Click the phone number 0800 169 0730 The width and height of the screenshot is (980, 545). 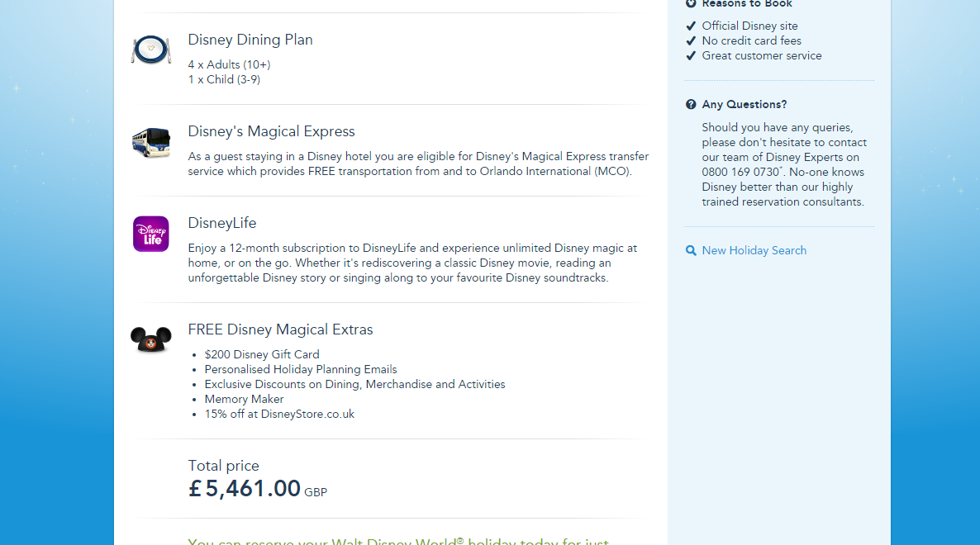(740, 173)
